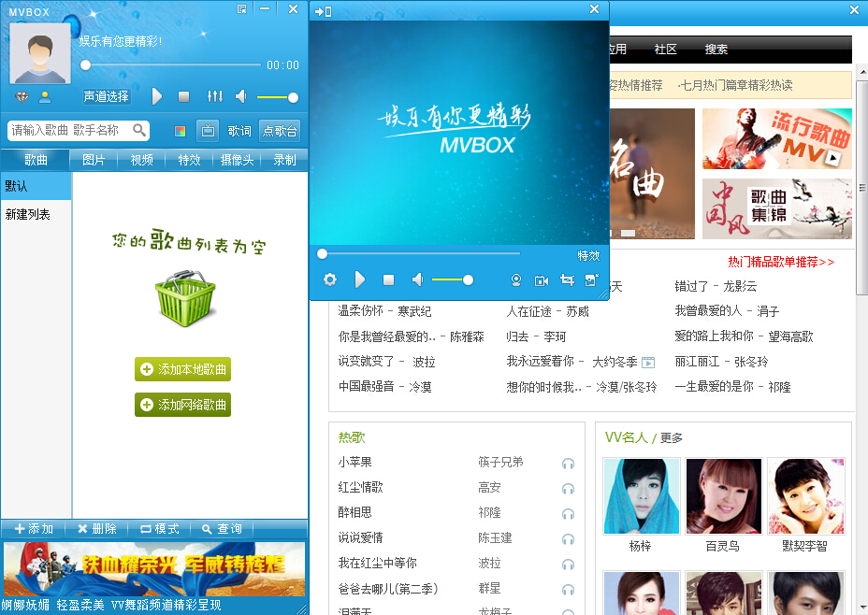
Task: Open the 铁血耀荣光 banner ad
Action: pos(154,569)
